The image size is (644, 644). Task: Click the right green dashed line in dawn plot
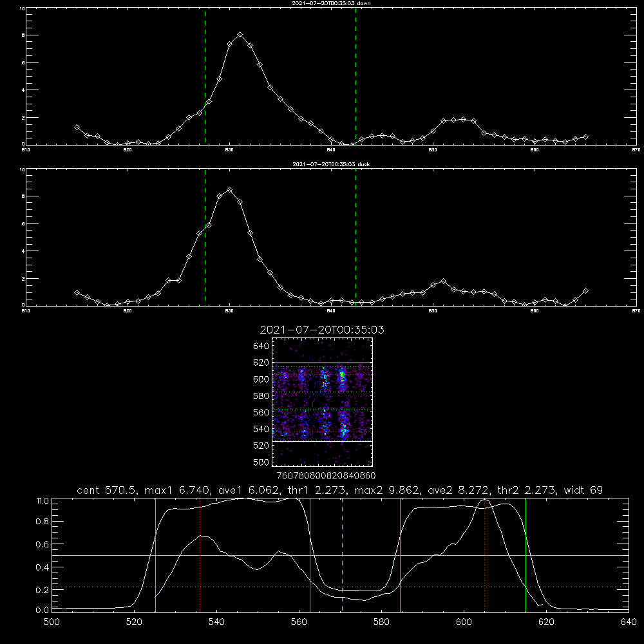[x=355, y=76]
